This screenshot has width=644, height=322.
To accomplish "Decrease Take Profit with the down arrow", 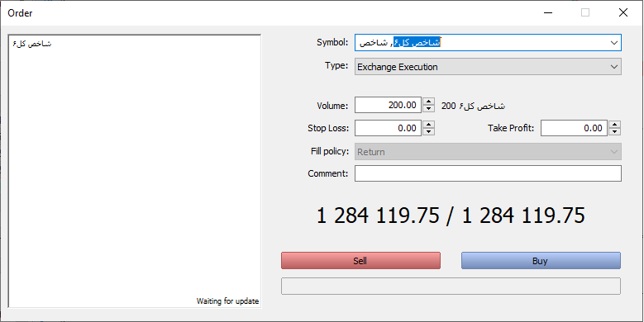I will [x=614, y=131].
